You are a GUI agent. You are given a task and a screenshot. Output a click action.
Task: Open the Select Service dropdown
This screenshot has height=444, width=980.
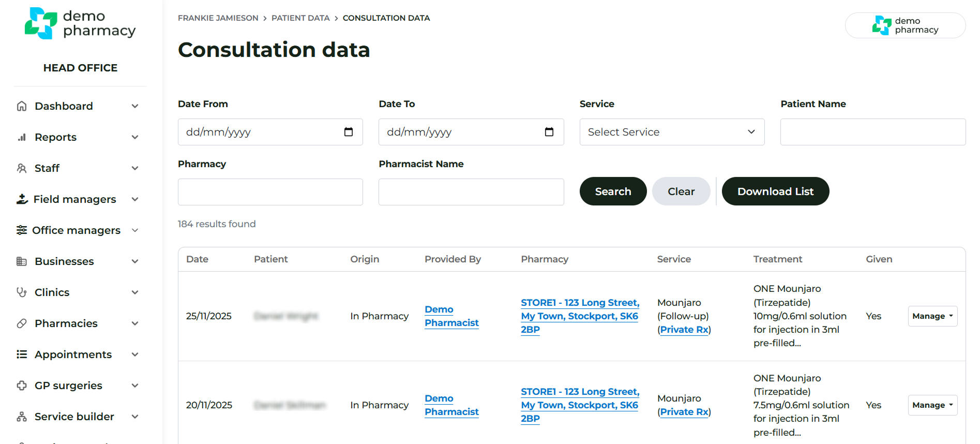point(671,132)
